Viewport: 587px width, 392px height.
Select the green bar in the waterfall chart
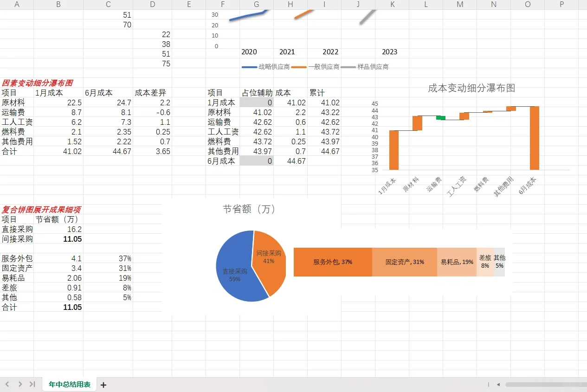point(441,118)
